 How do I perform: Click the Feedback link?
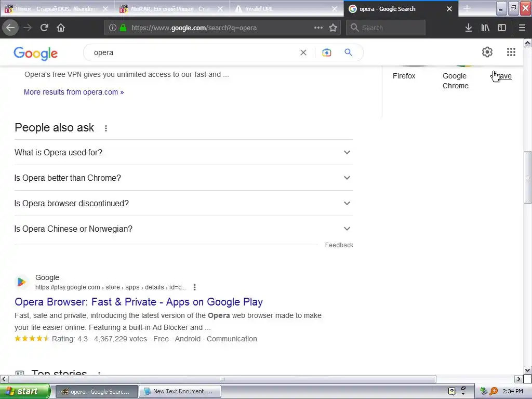tap(339, 245)
